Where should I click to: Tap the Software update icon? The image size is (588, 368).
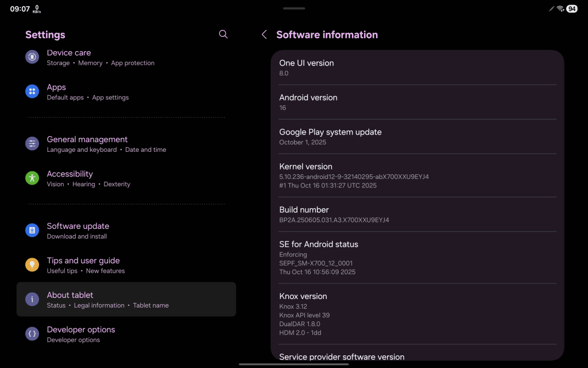tap(32, 231)
